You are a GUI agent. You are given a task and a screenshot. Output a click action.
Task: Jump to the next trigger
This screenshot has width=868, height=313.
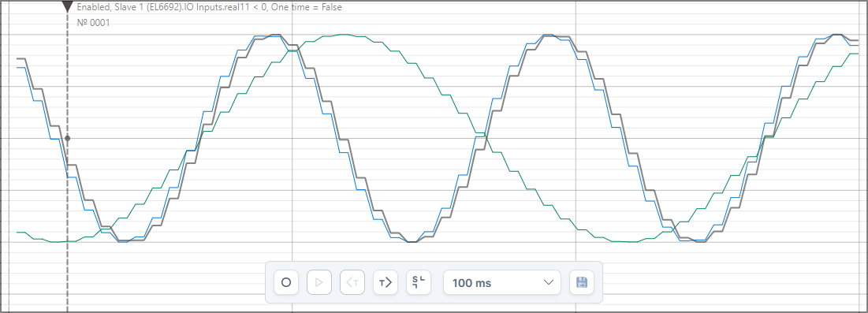tap(386, 282)
